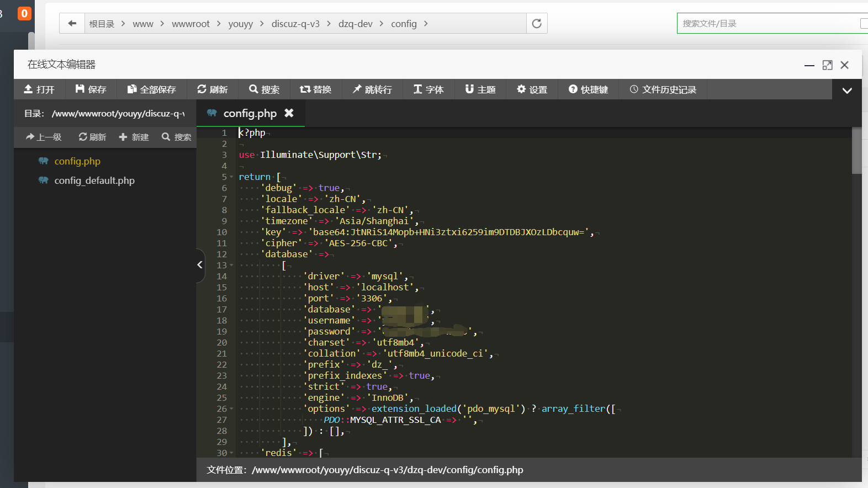Click MYSQL_ATTR_SSL_CA on line 27
The width and height of the screenshot is (868, 488).
[395, 420]
